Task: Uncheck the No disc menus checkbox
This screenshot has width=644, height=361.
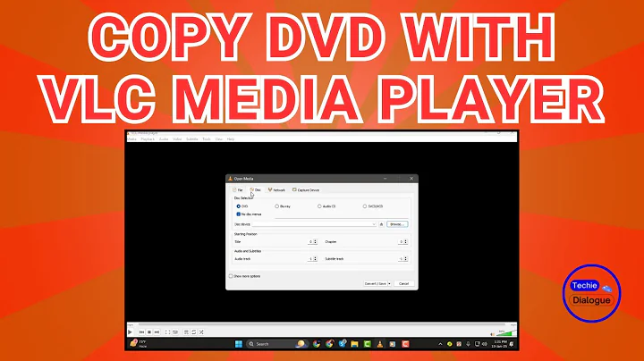Action: [x=238, y=214]
